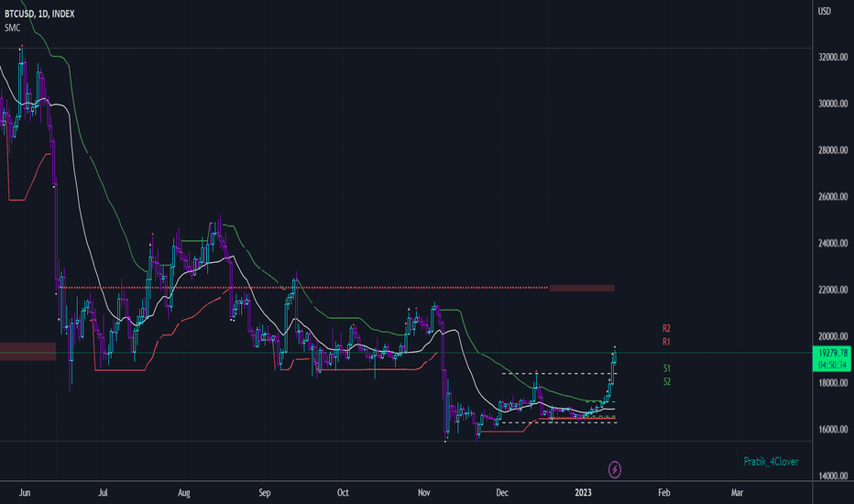Click the Aug label on time axis
The height and width of the screenshot is (504, 854).
pos(184,493)
